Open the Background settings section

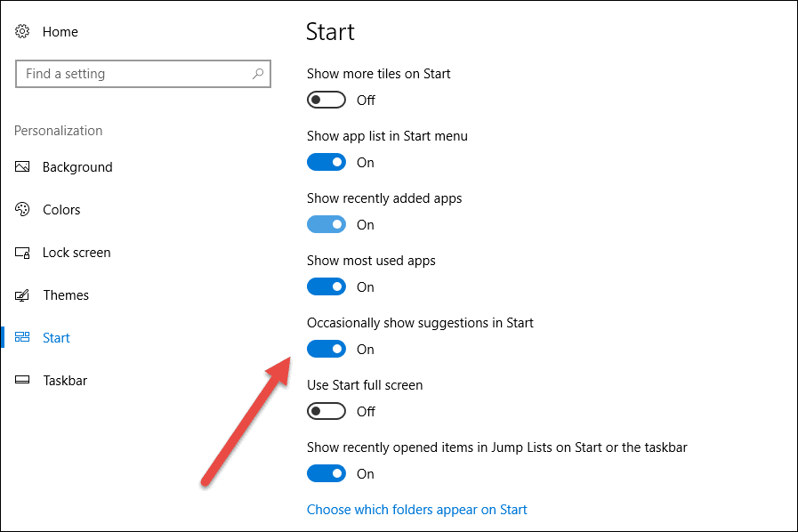(77, 167)
